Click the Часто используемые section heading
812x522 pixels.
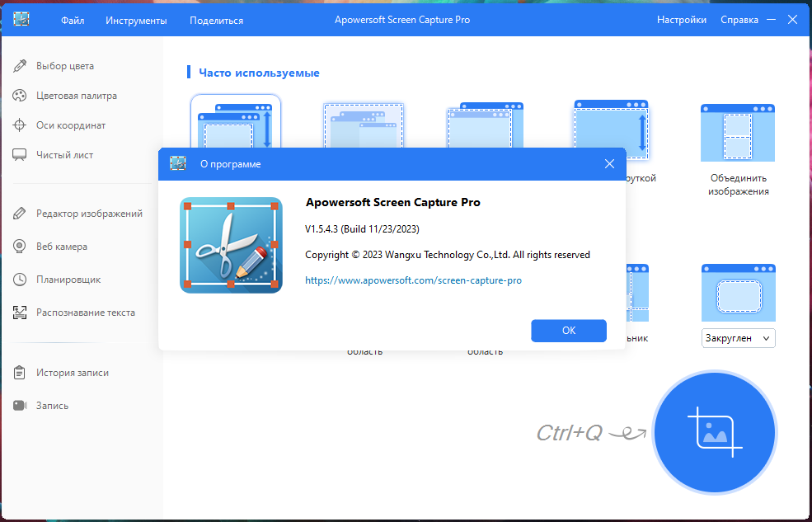coord(259,73)
